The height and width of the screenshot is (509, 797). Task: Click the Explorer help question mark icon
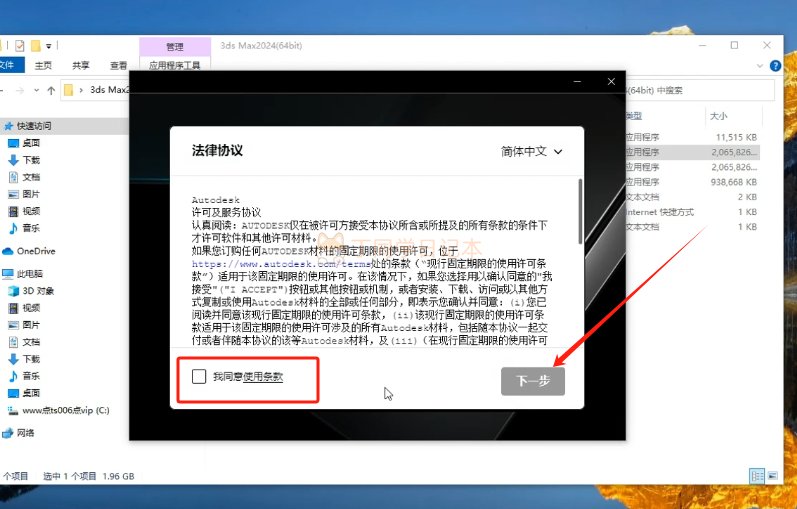pyautogui.click(x=775, y=66)
